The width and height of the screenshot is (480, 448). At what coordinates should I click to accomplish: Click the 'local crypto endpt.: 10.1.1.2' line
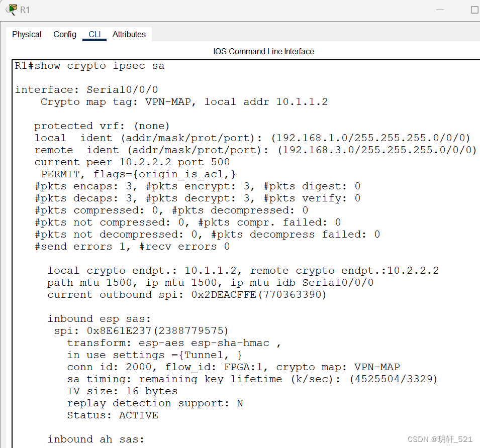pos(243,270)
